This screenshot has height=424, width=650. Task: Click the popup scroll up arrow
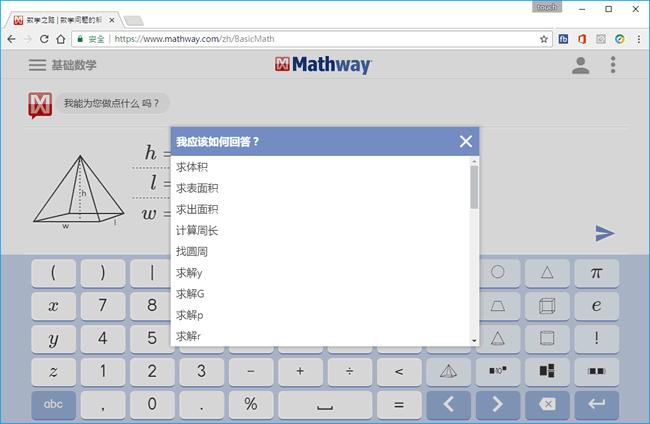click(x=474, y=161)
